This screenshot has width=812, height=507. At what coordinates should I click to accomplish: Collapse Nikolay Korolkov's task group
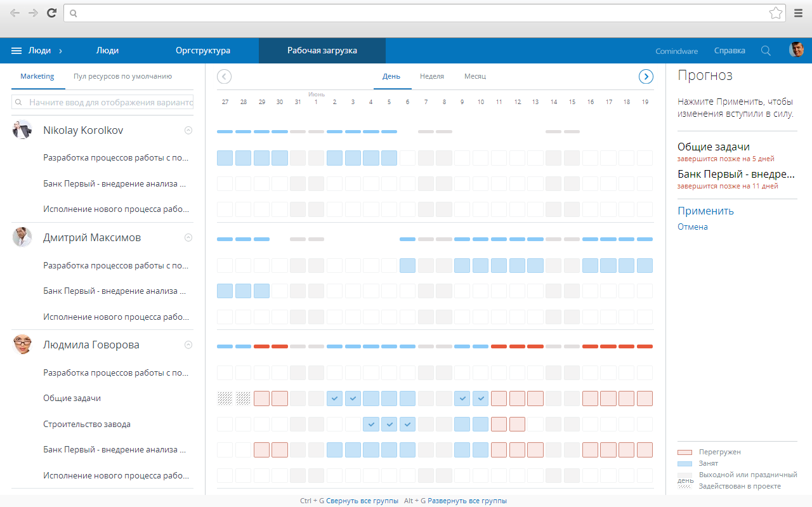(x=188, y=130)
